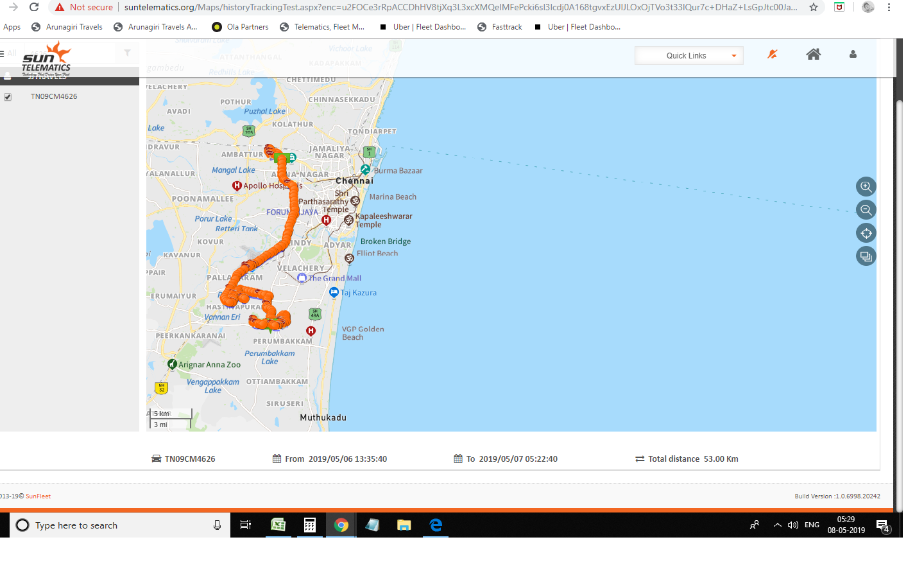
Task: Recenter map with the crosshair button
Action: [x=866, y=233]
